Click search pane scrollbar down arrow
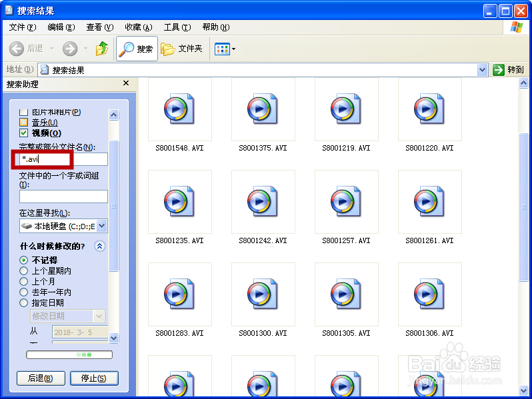Screen dimensions: 532x399 coord(113,338)
